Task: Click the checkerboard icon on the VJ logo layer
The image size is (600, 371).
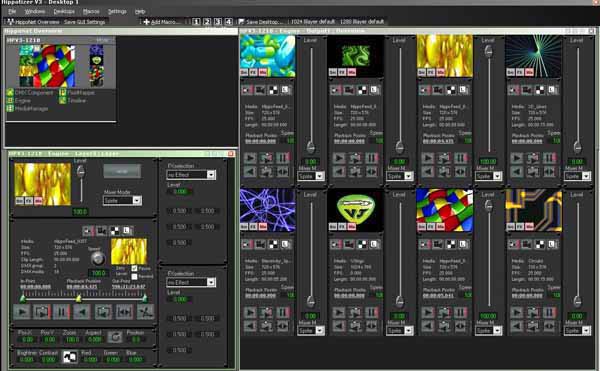Action: (x=362, y=244)
